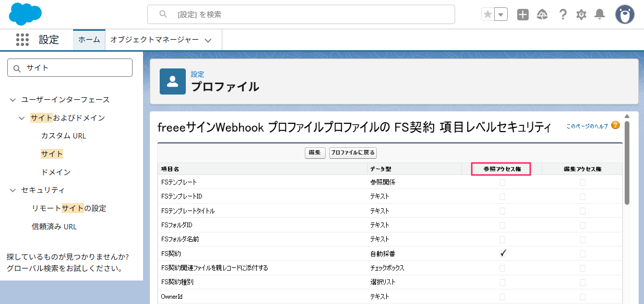The height and width of the screenshot is (304, 644).
Task: Click the チェックボックス data type cell
Action: pos(387,268)
